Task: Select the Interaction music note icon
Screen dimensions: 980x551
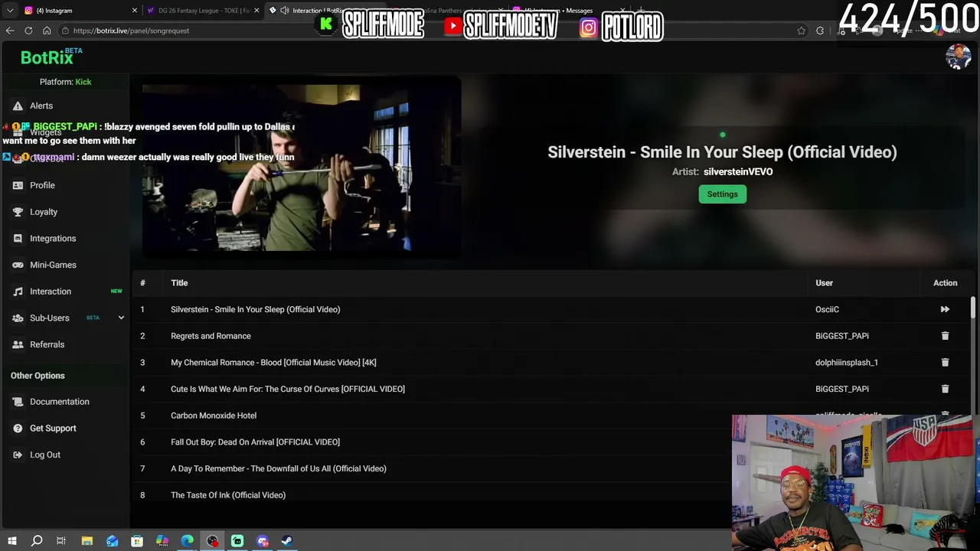Action: click(18, 292)
